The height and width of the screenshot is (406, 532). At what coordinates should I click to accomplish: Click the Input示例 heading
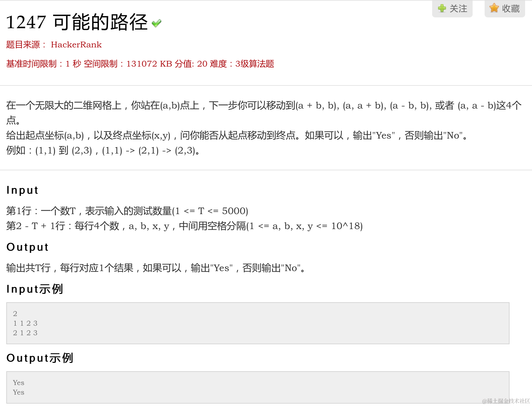pyautogui.click(x=35, y=289)
